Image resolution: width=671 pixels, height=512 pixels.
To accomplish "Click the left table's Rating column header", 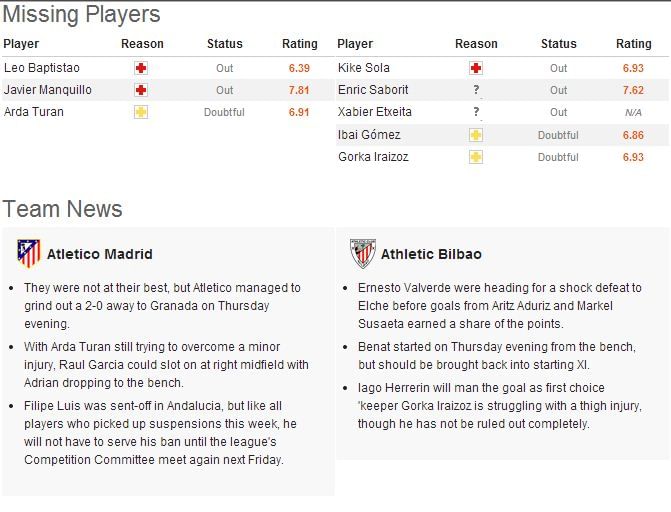I will [x=300, y=44].
